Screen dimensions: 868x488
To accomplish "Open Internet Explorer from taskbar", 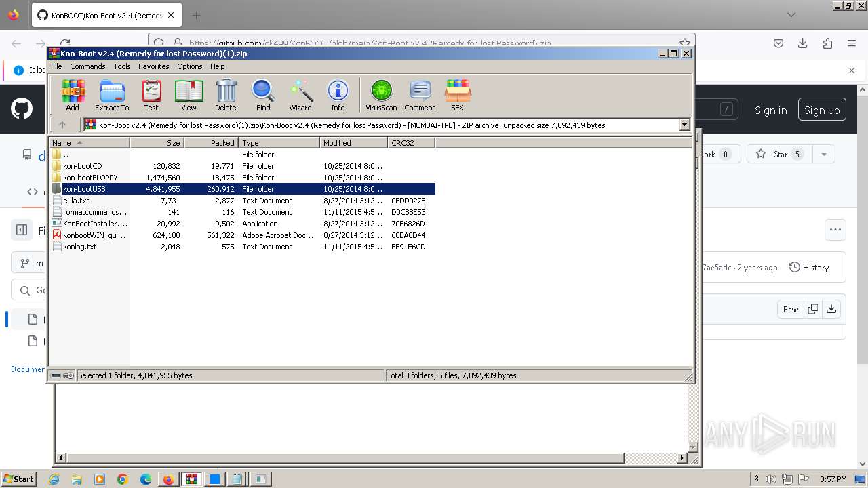I will coord(54,479).
